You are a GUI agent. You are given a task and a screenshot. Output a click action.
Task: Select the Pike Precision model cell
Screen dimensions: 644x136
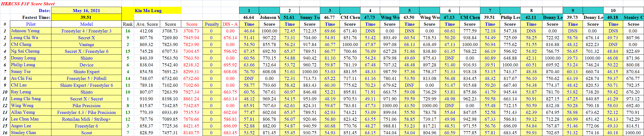click(x=86, y=106)
